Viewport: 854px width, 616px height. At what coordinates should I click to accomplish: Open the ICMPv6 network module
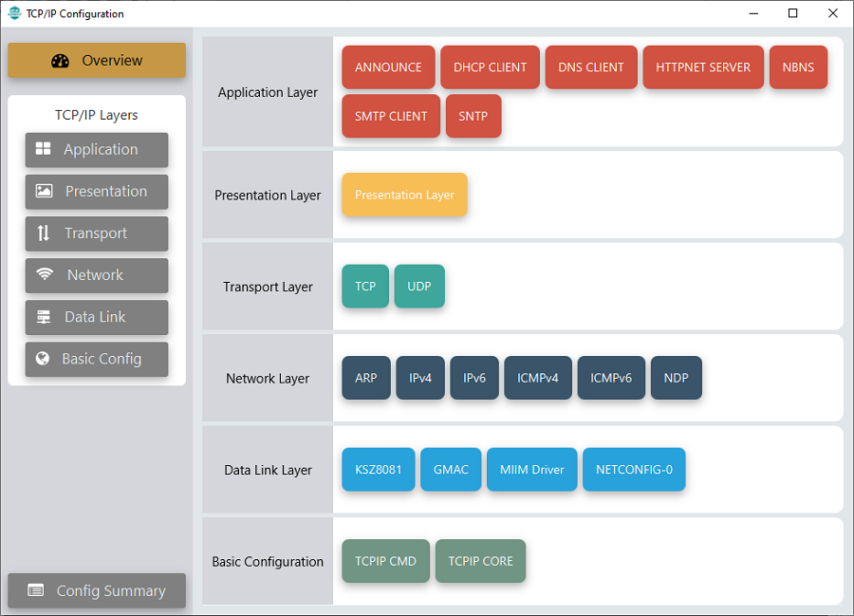click(611, 378)
